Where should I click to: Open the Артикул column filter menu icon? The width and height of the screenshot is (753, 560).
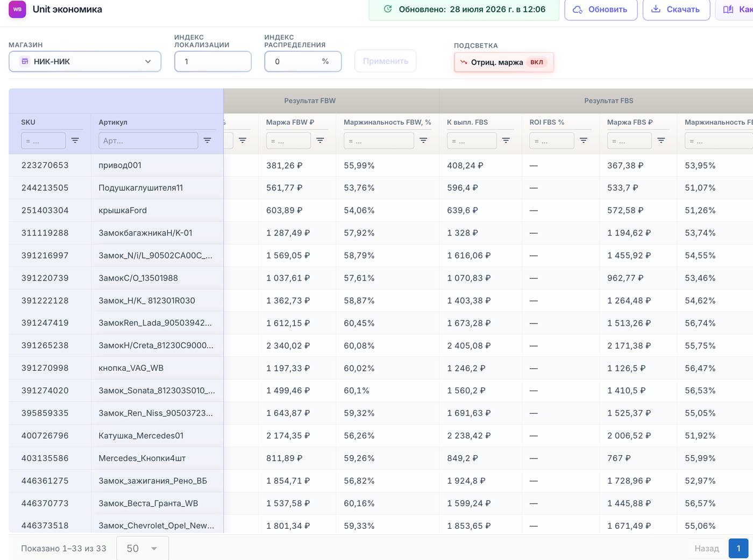(x=207, y=140)
